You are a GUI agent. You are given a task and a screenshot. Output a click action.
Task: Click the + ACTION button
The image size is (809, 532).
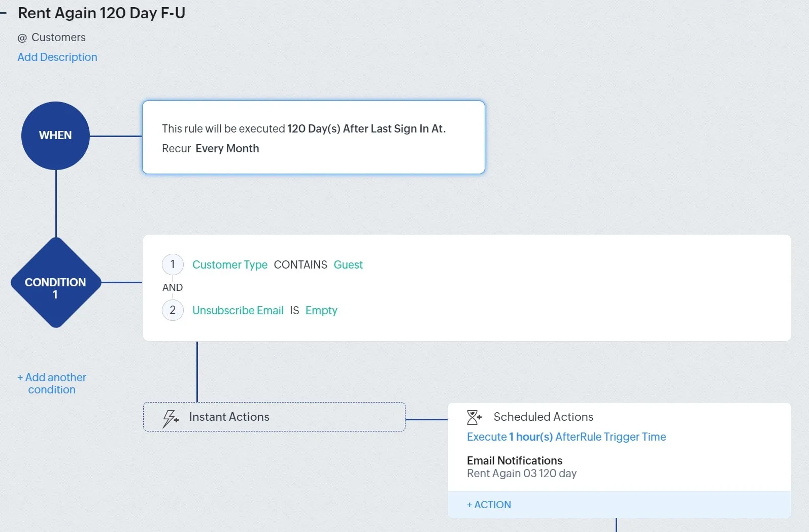489,505
